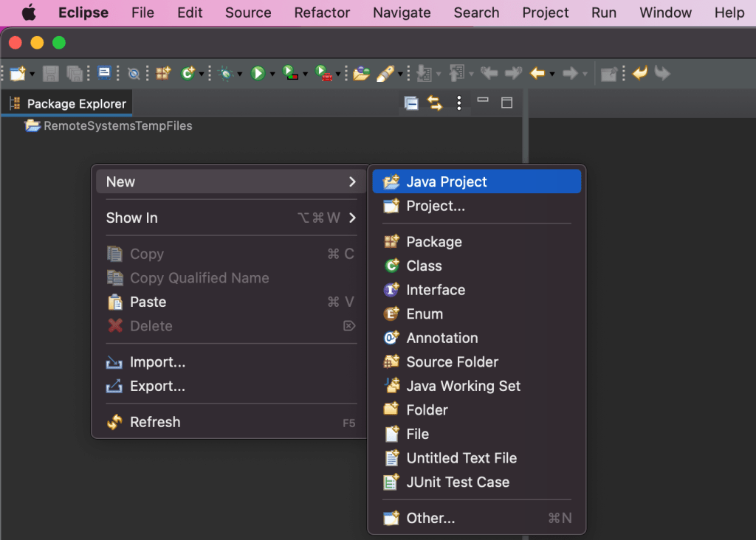Select JUnit Test Case in New submenu
The width and height of the screenshot is (756, 540).
pos(477,482)
